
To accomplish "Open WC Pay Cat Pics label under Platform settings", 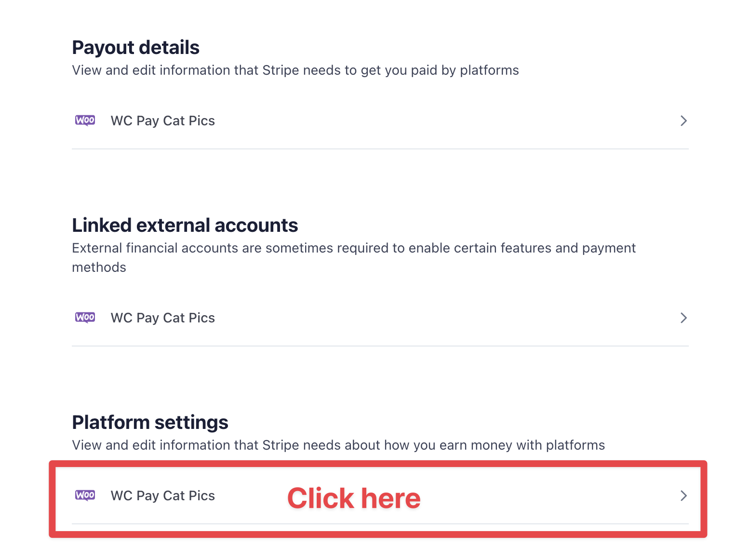I will pyautogui.click(x=163, y=495).
